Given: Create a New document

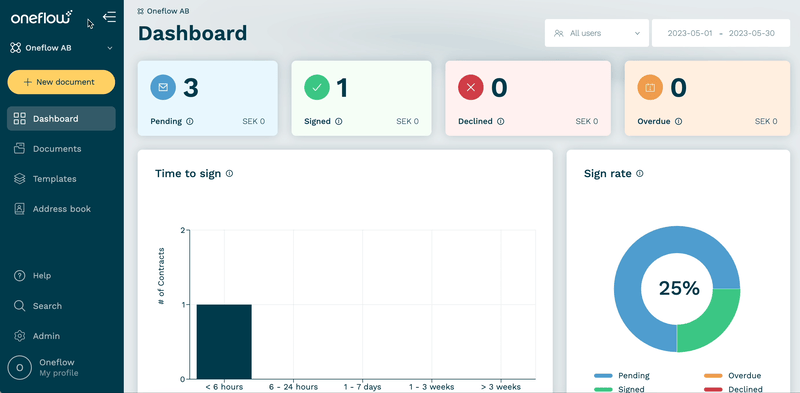Looking at the screenshot, I should [x=61, y=82].
